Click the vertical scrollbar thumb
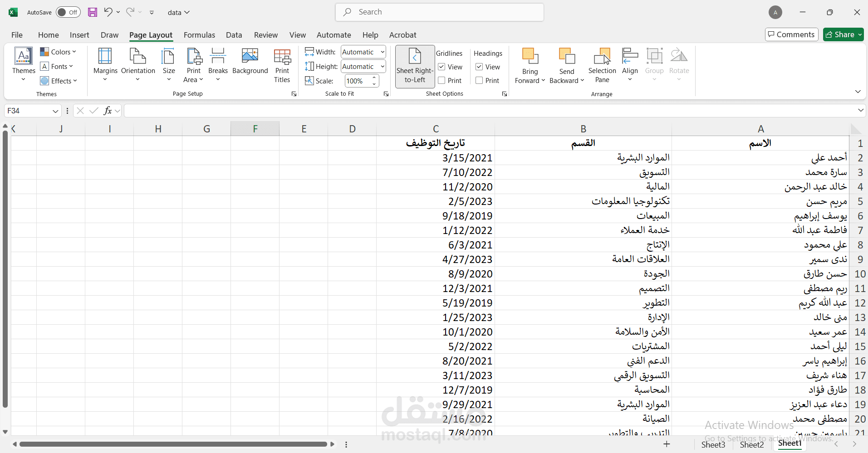868x453 pixels. [5, 269]
